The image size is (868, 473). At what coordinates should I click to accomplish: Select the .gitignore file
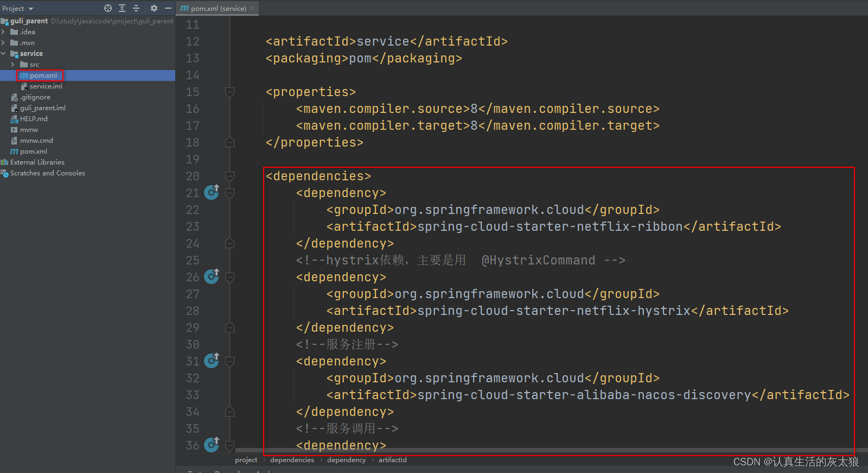tap(31, 97)
